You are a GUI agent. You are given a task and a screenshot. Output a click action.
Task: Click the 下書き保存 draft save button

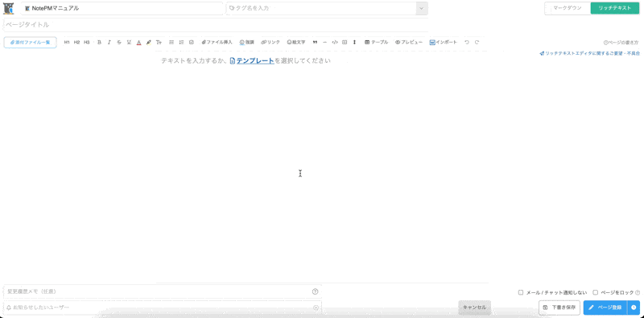559,308
